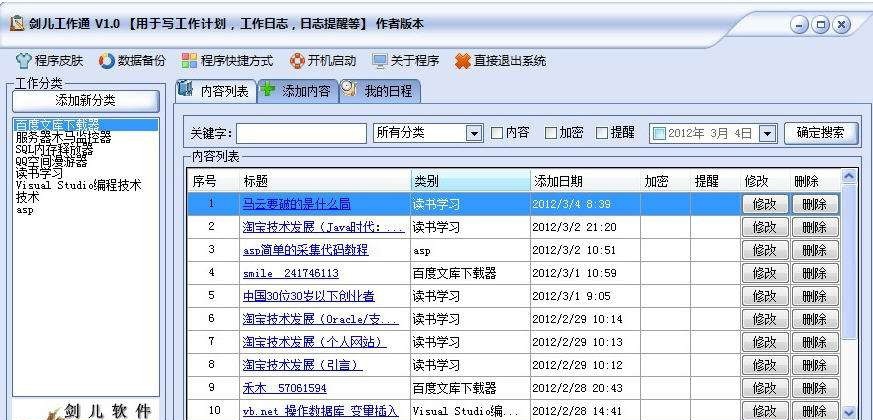873x420 pixels.
Task: Click 删除 button for row 2
Action: (x=815, y=227)
